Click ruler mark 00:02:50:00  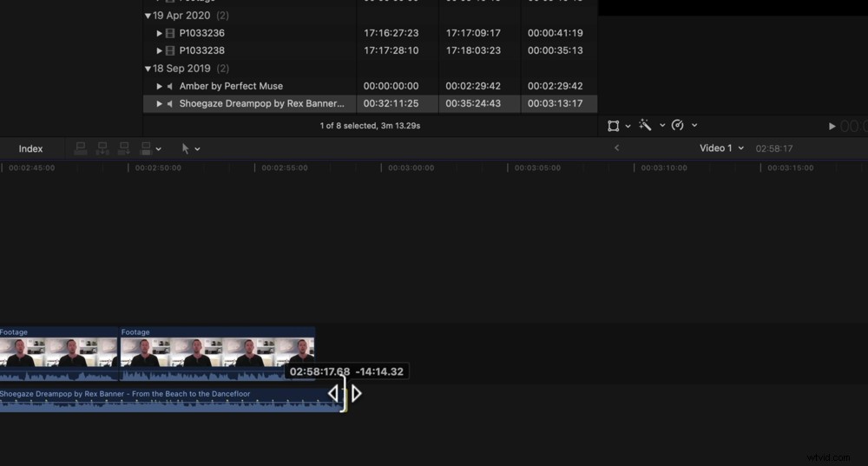click(x=158, y=167)
